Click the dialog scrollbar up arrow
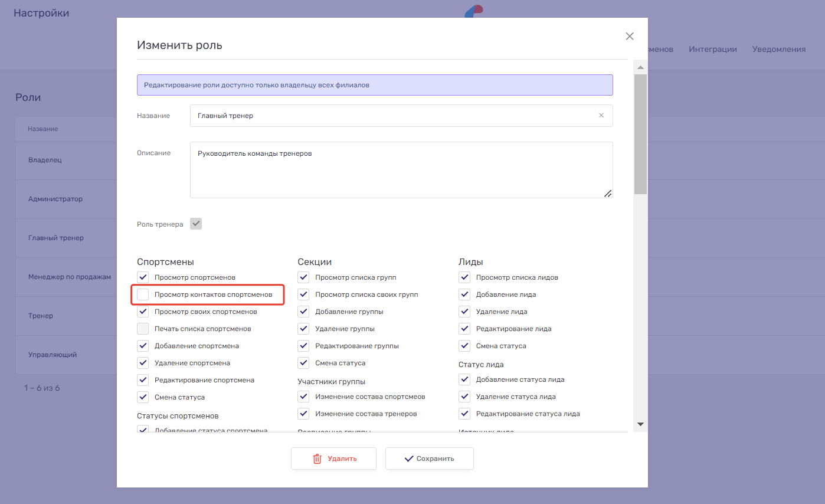 pyautogui.click(x=640, y=67)
